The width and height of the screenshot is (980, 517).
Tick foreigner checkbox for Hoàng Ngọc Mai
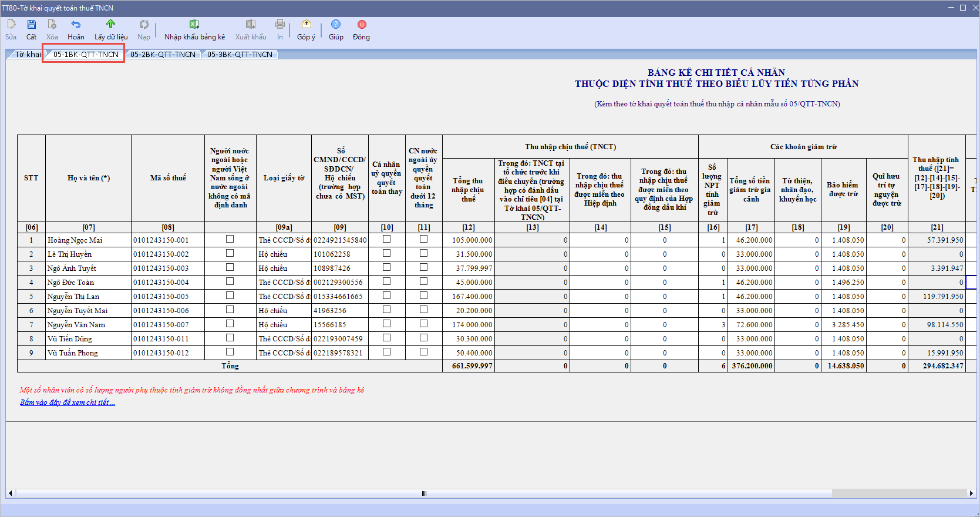point(230,239)
